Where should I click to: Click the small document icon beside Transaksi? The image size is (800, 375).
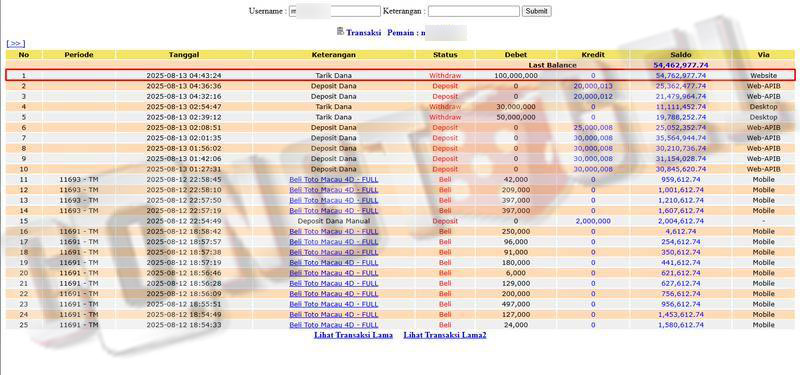[x=340, y=32]
